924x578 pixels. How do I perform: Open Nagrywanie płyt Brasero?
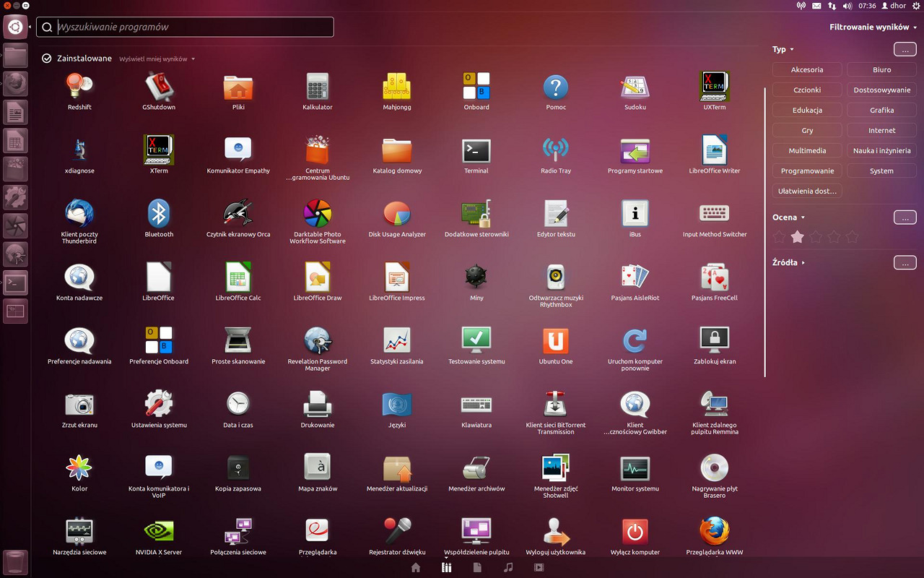pos(715,476)
